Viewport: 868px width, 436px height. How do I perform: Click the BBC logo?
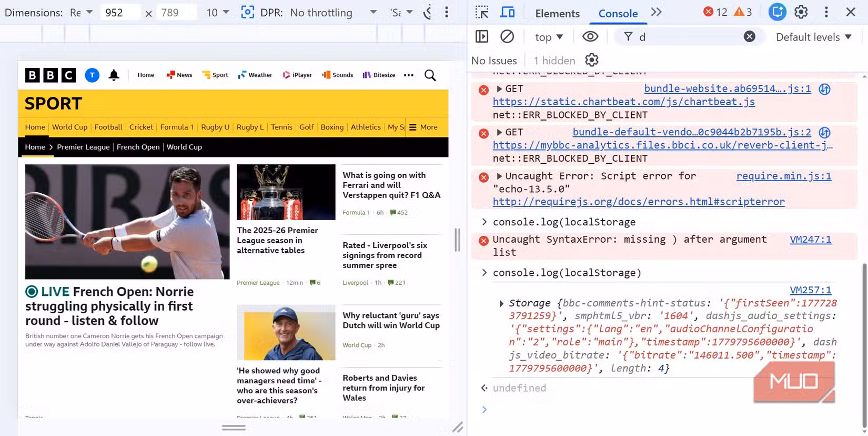(x=51, y=75)
